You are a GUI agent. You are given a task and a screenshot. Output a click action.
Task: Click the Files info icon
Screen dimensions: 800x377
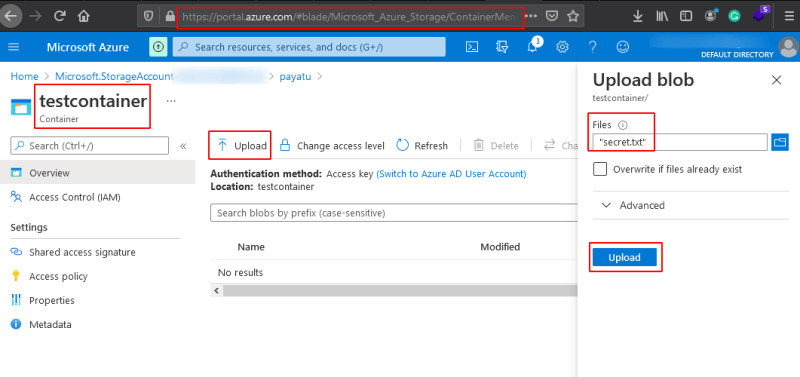tap(622, 125)
